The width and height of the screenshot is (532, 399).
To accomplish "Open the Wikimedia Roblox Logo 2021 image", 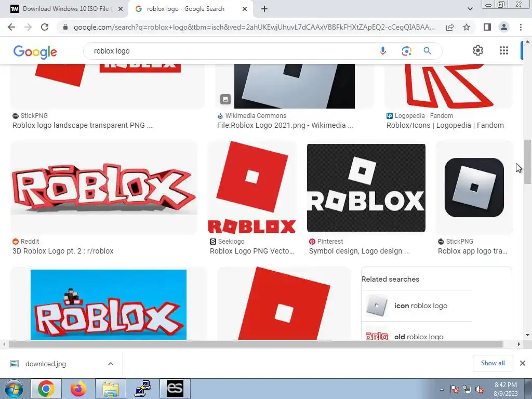I will click(x=295, y=86).
